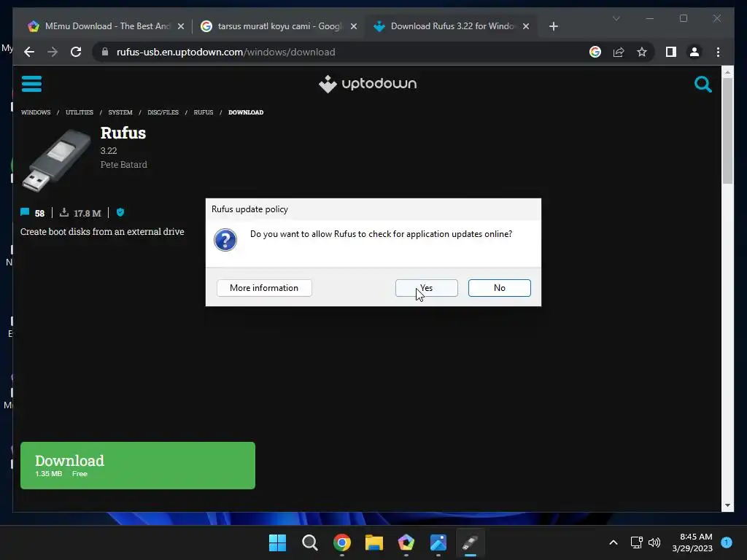Screen dimensions: 747x560
Task: Click the Pete Batard developer name
Action: [x=124, y=164]
